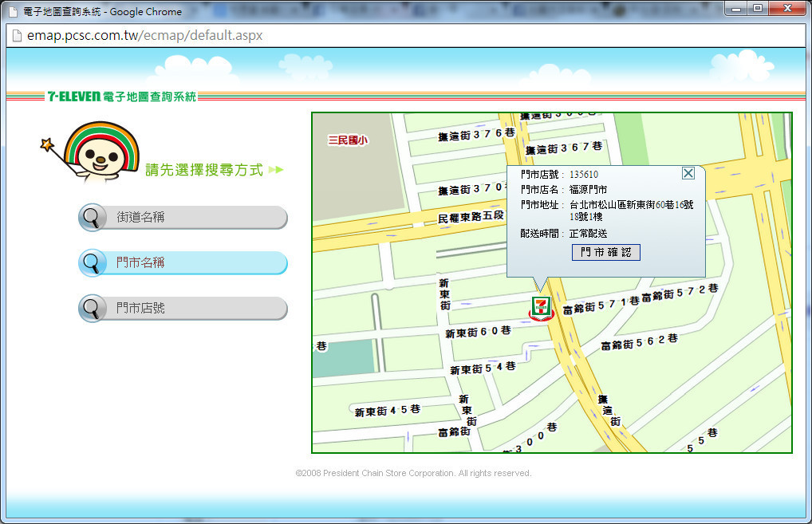Click the store name 福源門市 text
This screenshot has width=812, height=524.
pos(589,190)
